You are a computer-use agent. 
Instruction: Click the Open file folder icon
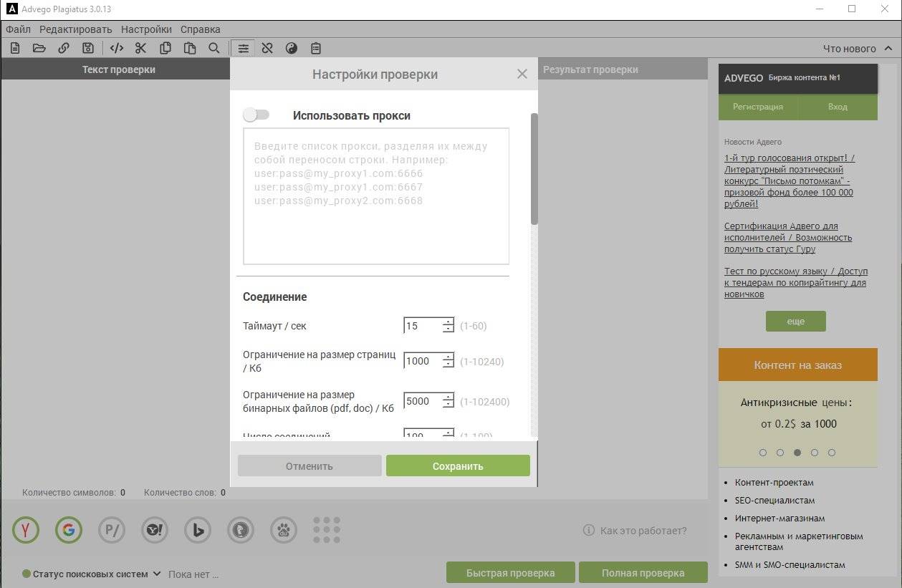(39, 48)
